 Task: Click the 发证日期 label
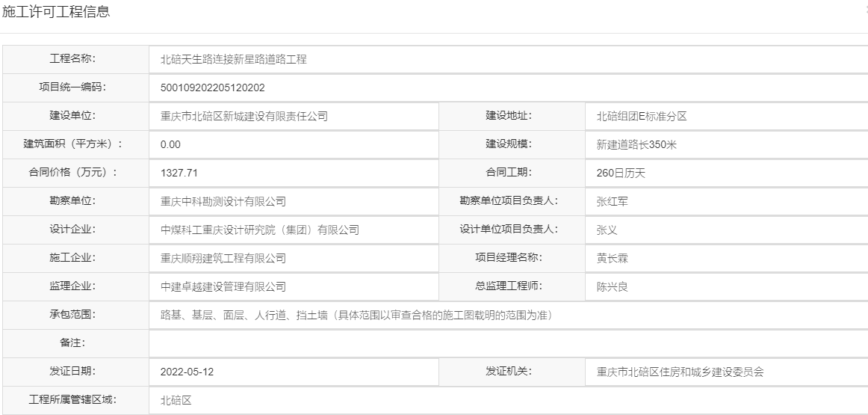point(72,371)
